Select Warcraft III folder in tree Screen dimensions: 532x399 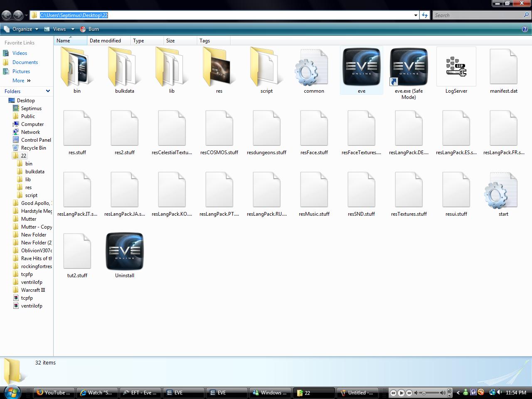33,290
